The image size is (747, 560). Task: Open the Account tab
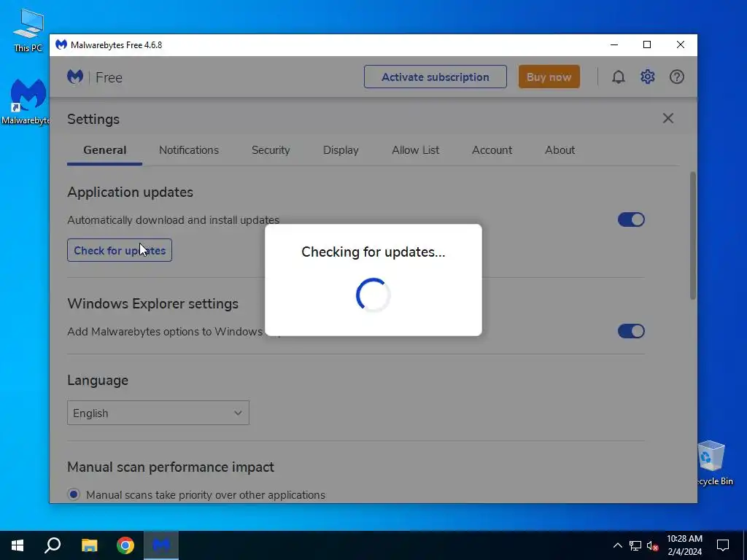click(x=492, y=150)
